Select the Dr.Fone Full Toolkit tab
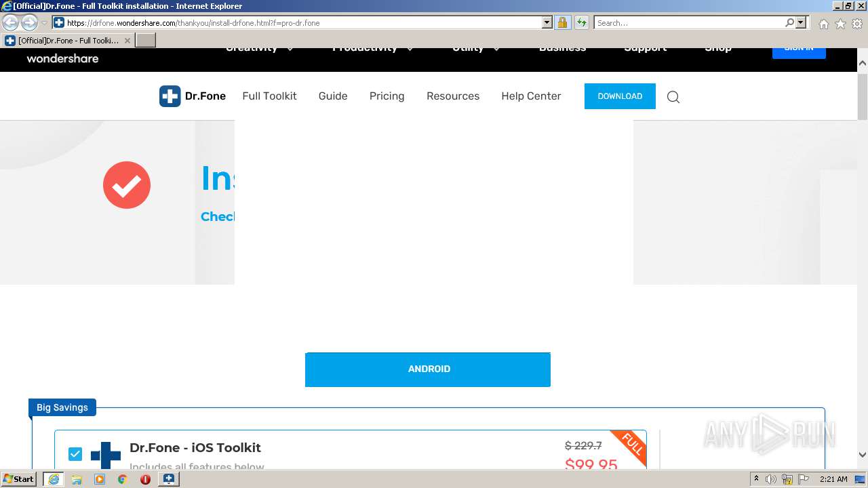The width and height of the screenshot is (868, 488). point(68,41)
